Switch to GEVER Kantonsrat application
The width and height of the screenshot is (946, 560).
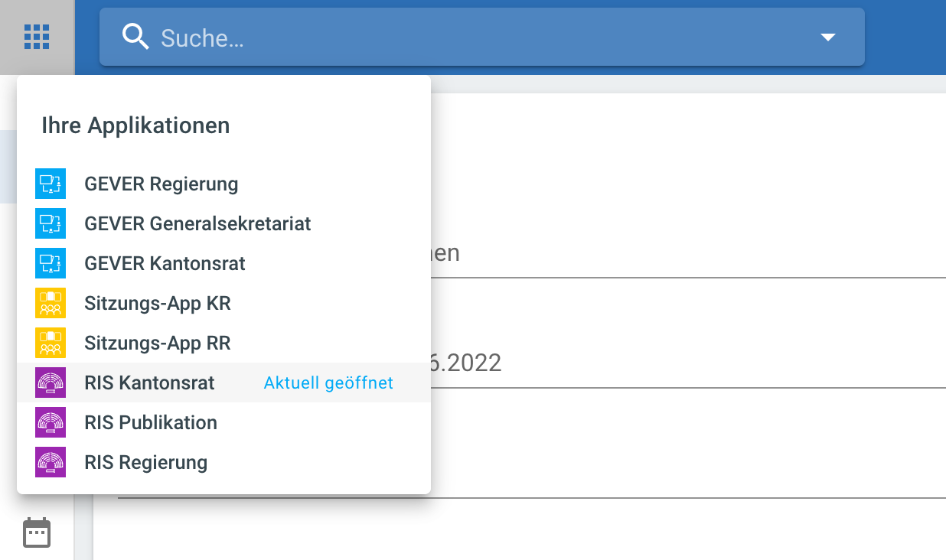(x=165, y=264)
